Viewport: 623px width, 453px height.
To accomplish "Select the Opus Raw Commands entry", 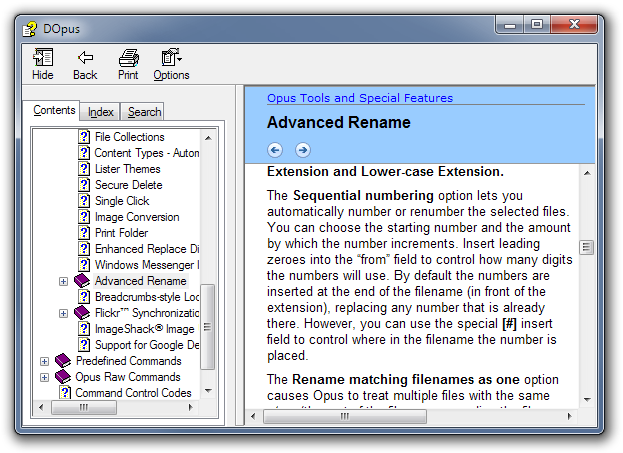I will [x=128, y=377].
